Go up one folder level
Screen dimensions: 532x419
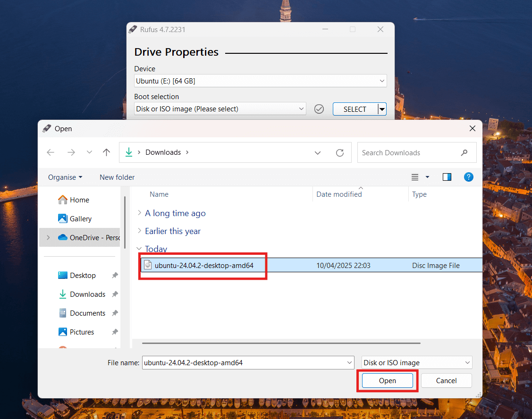coord(107,152)
